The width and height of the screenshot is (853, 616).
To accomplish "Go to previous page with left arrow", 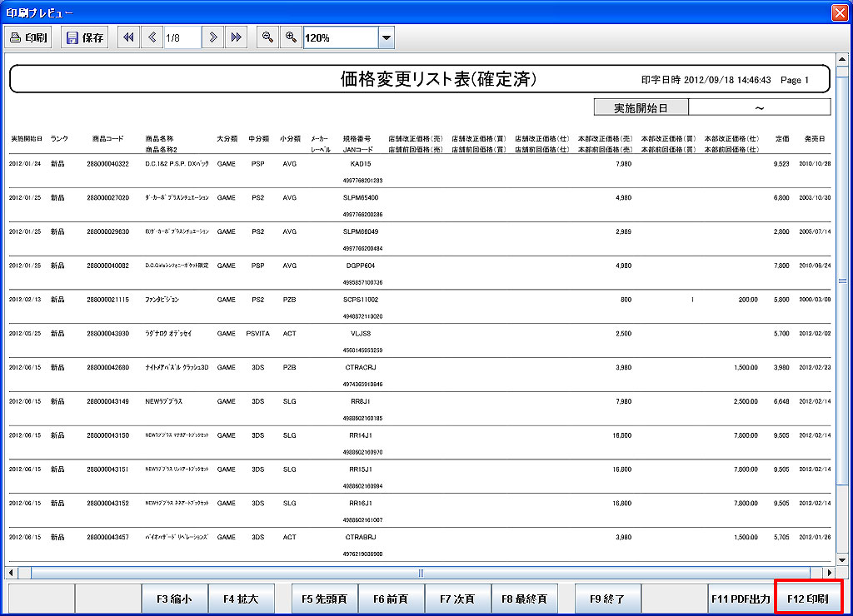I will click(x=152, y=37).
